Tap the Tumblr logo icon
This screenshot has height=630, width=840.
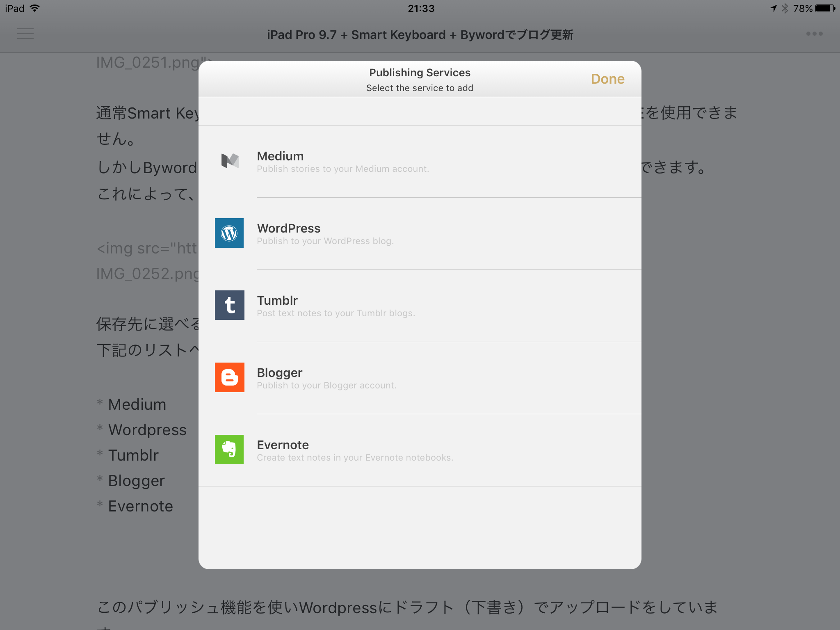point(230,305)
